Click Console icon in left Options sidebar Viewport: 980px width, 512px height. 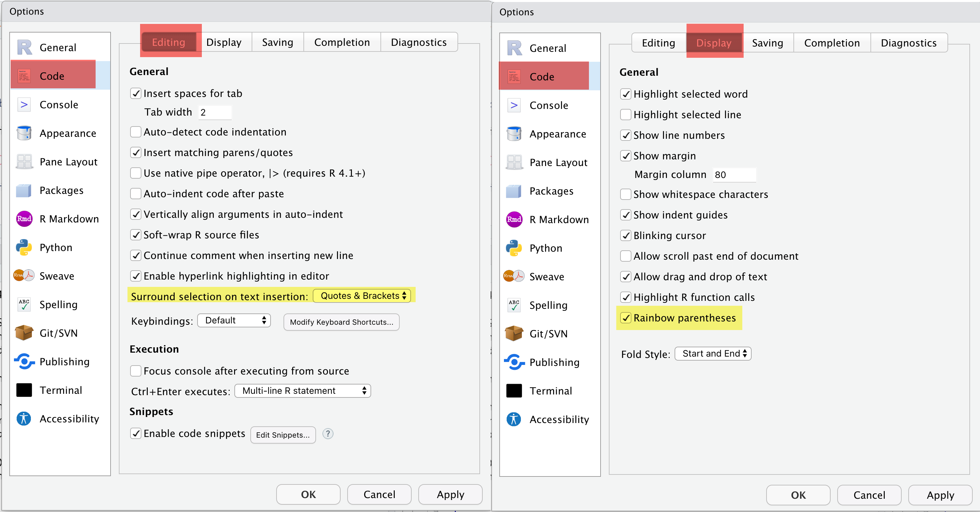24,105
